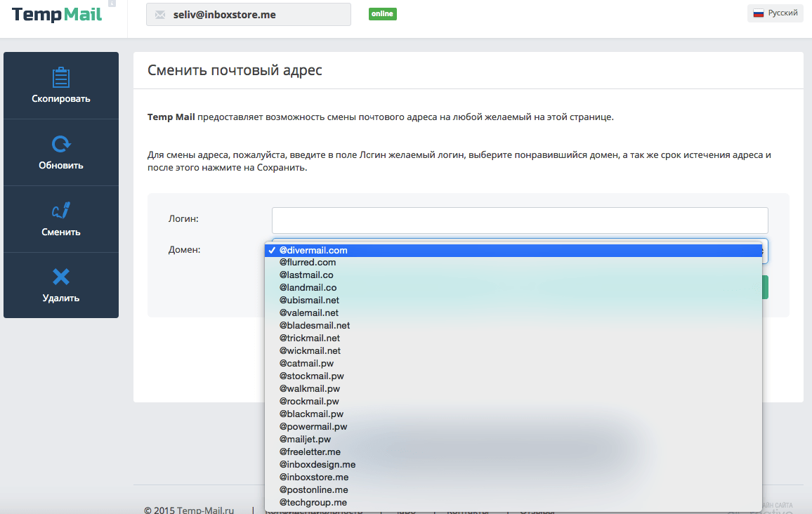Click the green online status badge

tap(383, 14)
